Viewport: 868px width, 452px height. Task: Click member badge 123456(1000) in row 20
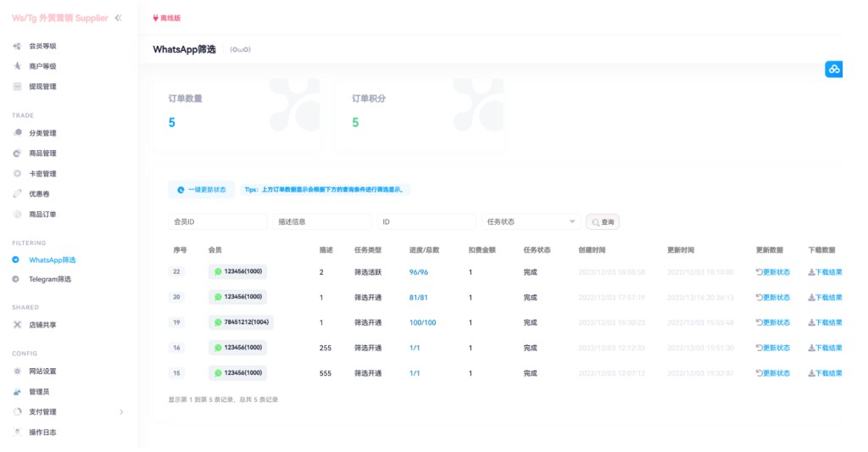point(238,297)
